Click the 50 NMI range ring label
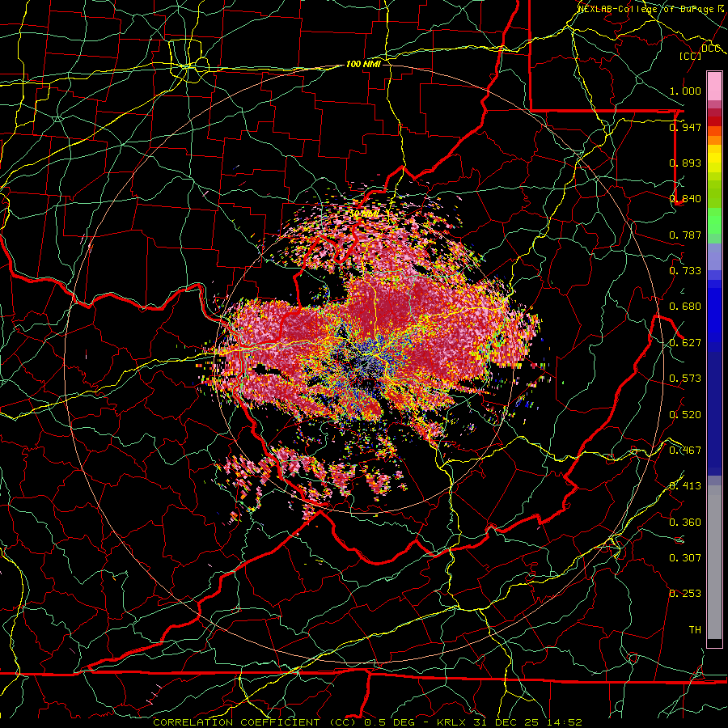The width and height of the screenshot is (728, 728). pos(364,214)
